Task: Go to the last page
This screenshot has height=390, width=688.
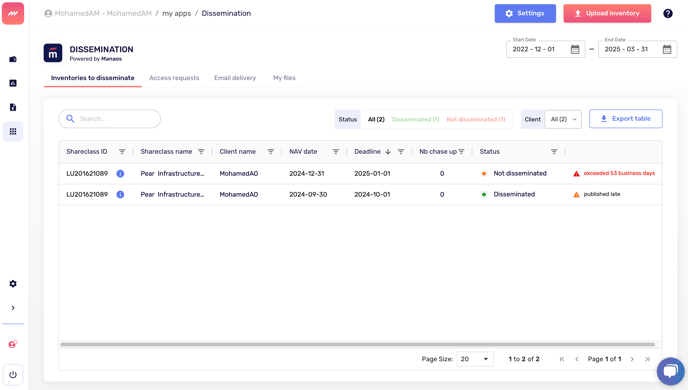Action: coord(647,359)
